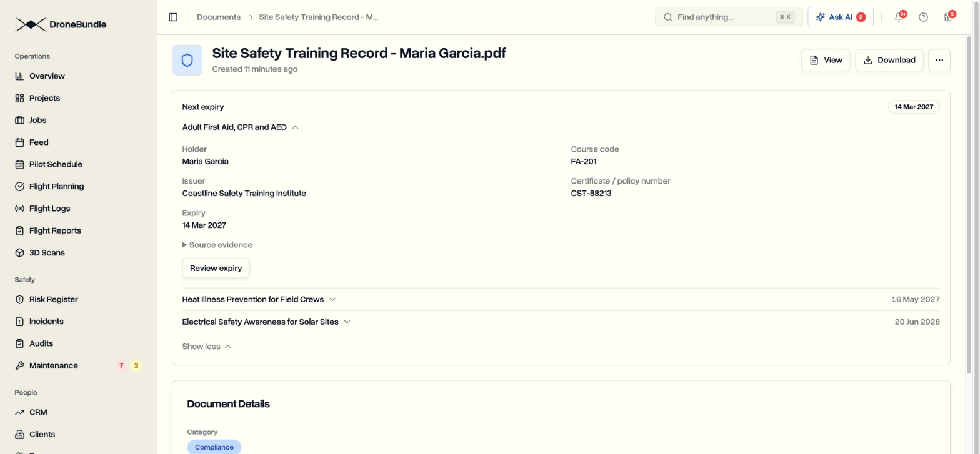Expand Heat Illness Prevention for Field Crews
980x454 pixels.
click(x=259, y=299)
